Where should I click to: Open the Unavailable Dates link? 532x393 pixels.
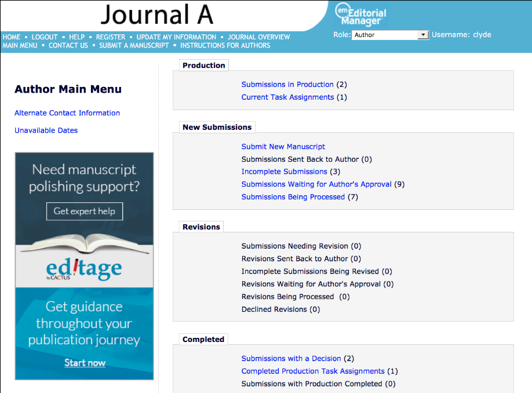[x=46, y=130]
